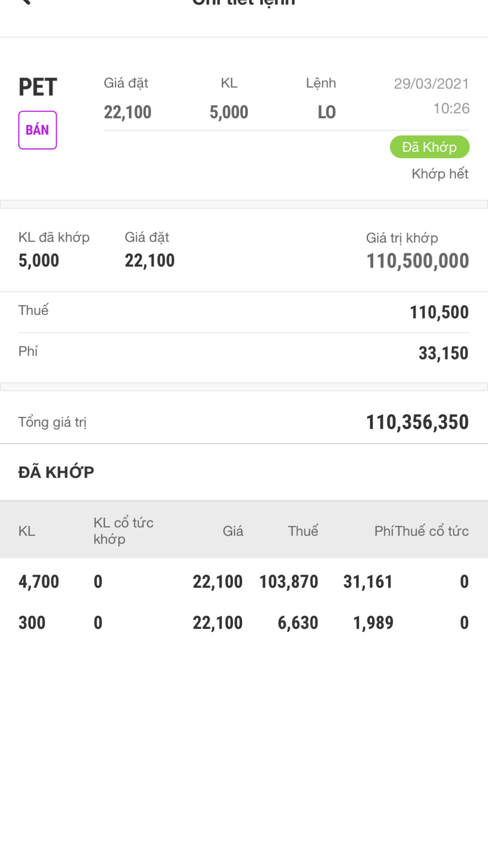The width and height of the screenshot is (488, 868).
Task: Tap the 103,870 tax value in table
Action: coord(288,582)
